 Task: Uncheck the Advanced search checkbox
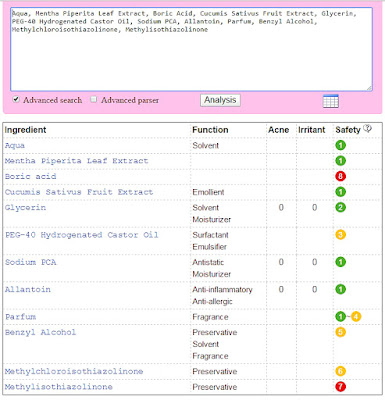pyautogui.click(x=16, y=99)
